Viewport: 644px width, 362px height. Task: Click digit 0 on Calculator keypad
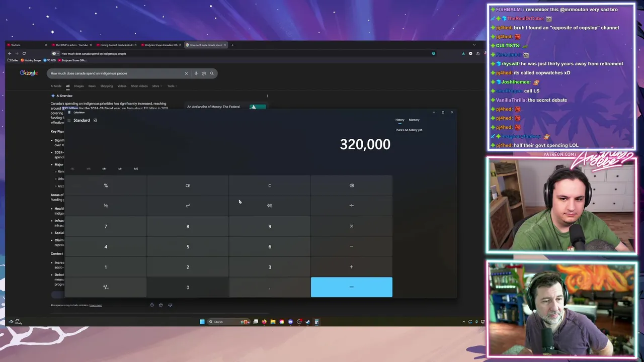coord(188,287)
